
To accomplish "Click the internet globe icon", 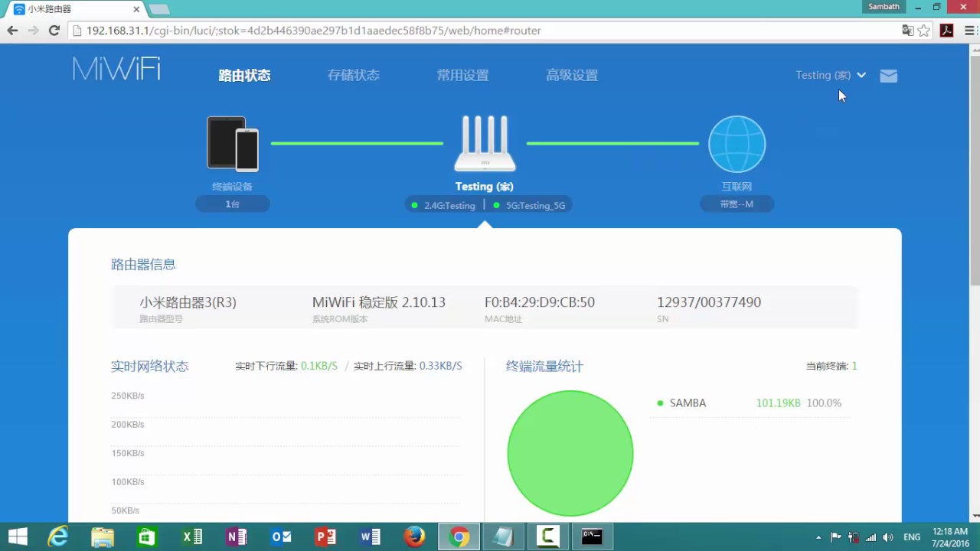I will tap(737, 144).
